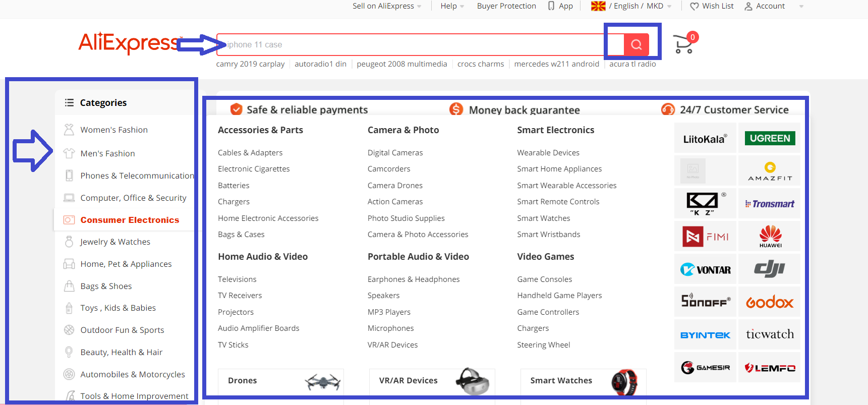Click the AliExpress logo
The image size is (868, 405).
[129, 42]
